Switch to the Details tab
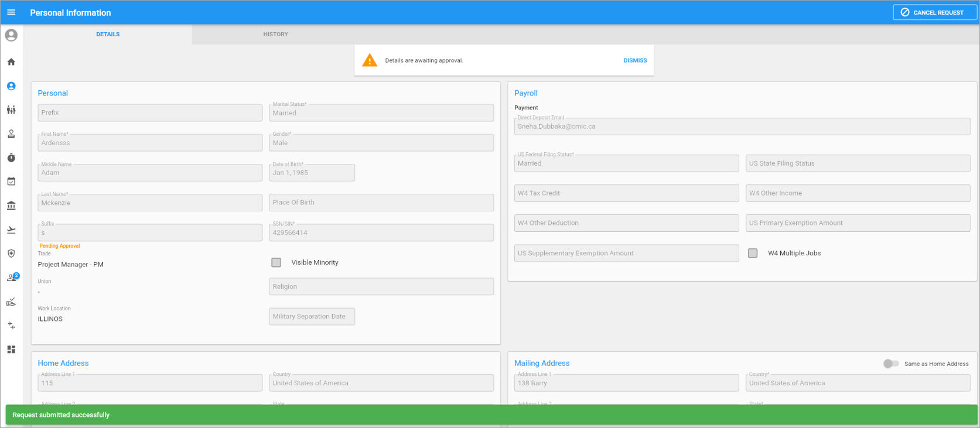This screenshot has width=980, height=428. [x=108, y=34]
